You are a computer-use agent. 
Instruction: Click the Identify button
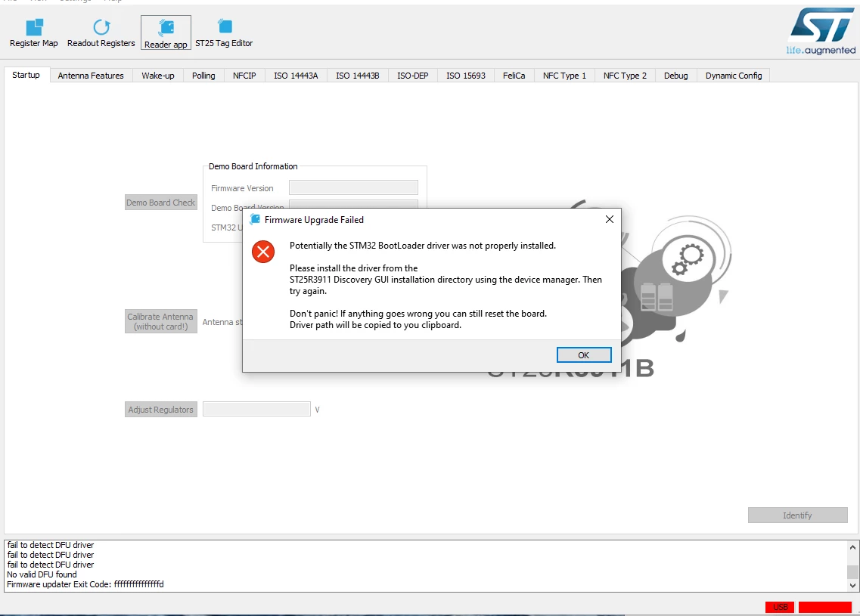(x=797, y=515)
